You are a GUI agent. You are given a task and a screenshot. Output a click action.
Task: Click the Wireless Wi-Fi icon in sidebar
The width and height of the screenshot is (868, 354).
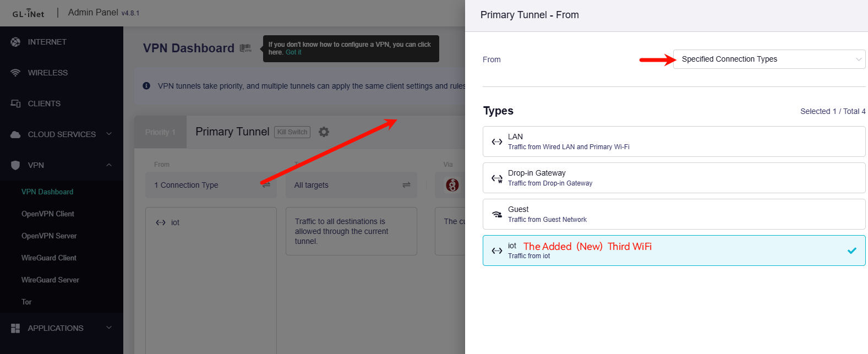point(15,73)
